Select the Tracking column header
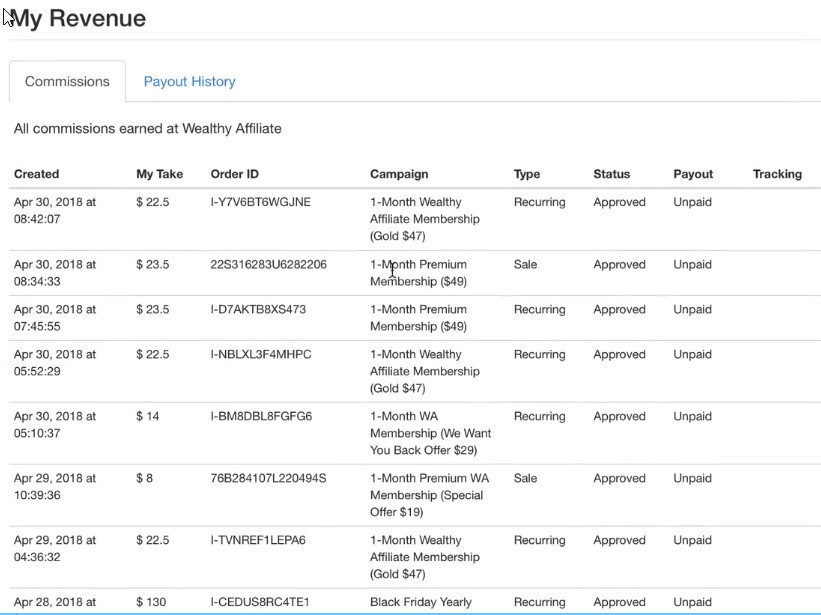The height and width of the screenshot is (615, 821). pos(778,174)
